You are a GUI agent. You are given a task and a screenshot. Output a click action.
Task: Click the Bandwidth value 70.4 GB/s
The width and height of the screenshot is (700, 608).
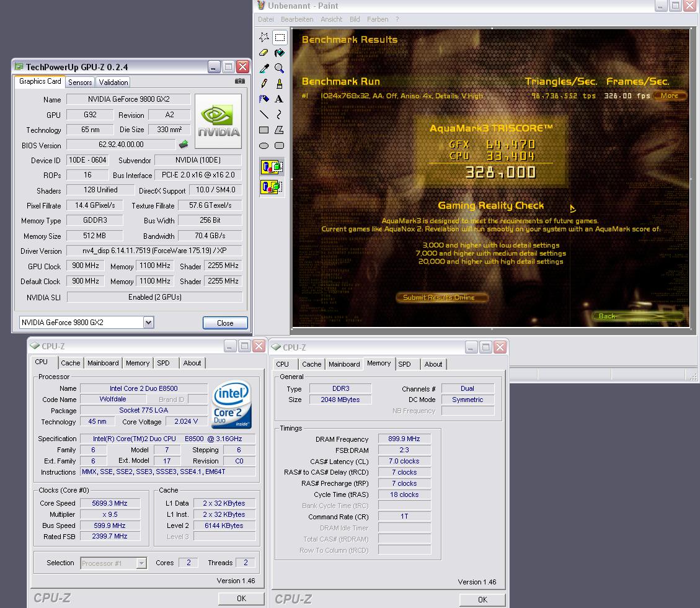pos(210,235)
